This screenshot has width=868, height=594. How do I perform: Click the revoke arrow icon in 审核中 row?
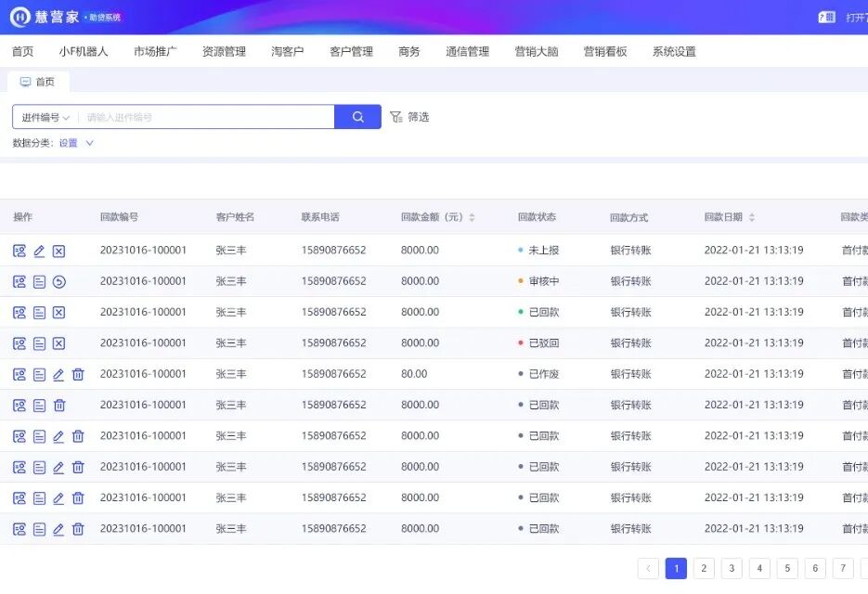58,282
